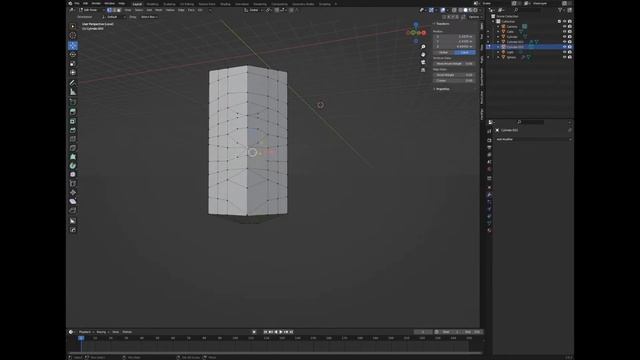The width and height of the screenshot is (640, 360).
Task: Enable edge select mode
Action: tap(114, 10)
